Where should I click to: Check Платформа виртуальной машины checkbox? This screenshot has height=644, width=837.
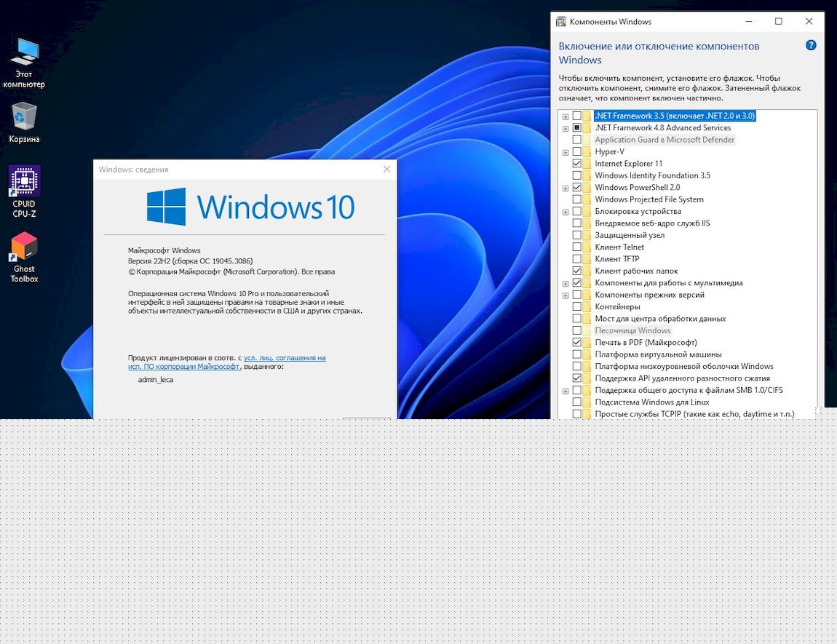pos(577,354)
